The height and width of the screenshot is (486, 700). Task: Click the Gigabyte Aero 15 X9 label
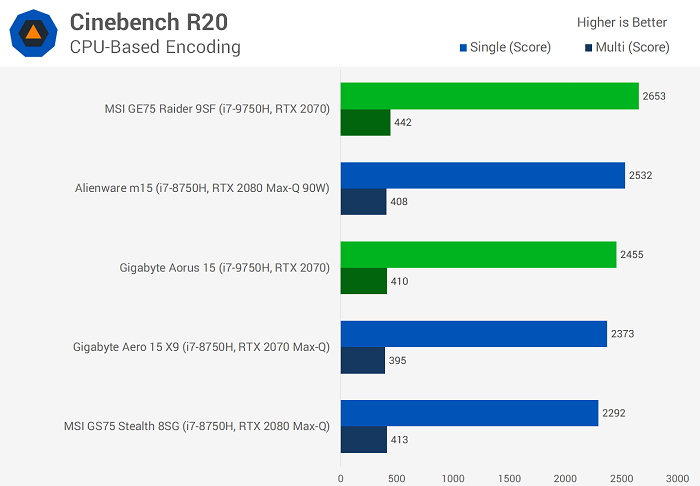click(201, 347)
